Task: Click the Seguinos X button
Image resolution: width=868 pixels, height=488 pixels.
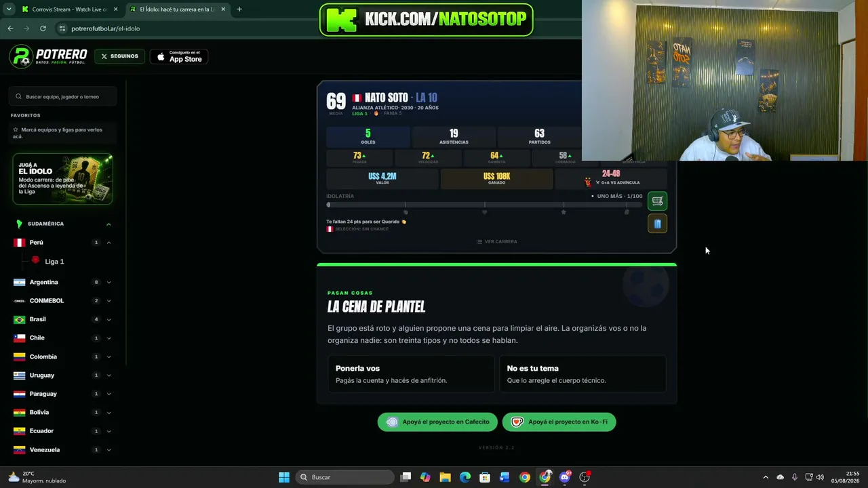Action: tap(119, 56)
